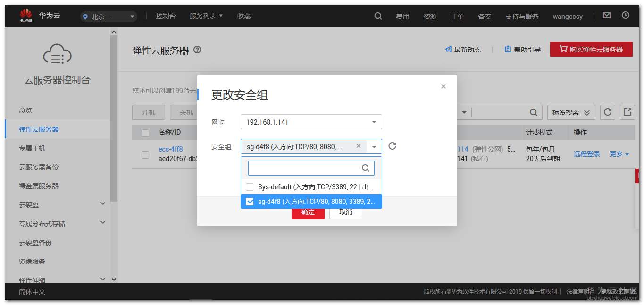Viewport: 644px width, 305px height.
Task: Check the Sys-default security group
Action: click(250, 187)
